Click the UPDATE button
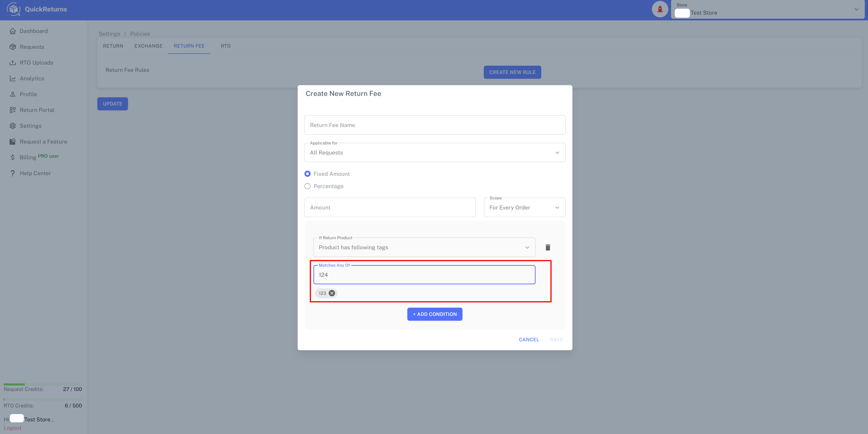 pos(113,104)
